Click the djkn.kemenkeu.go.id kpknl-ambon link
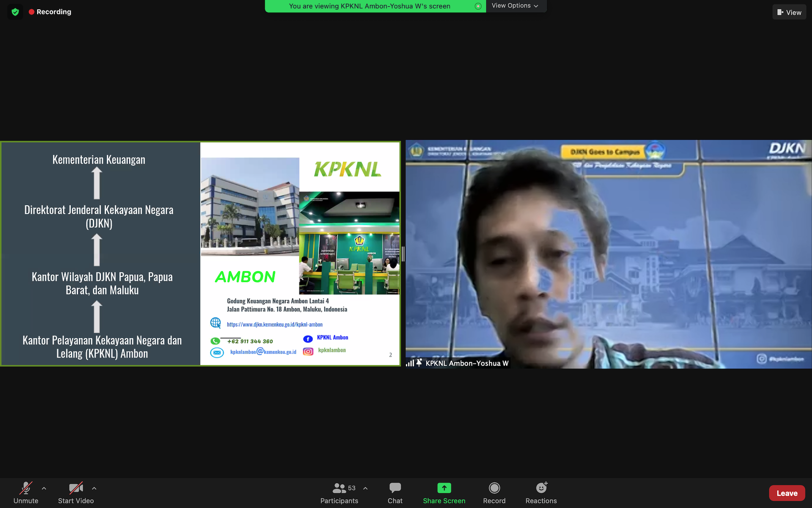The image size is (812, 508). [274, 324]
